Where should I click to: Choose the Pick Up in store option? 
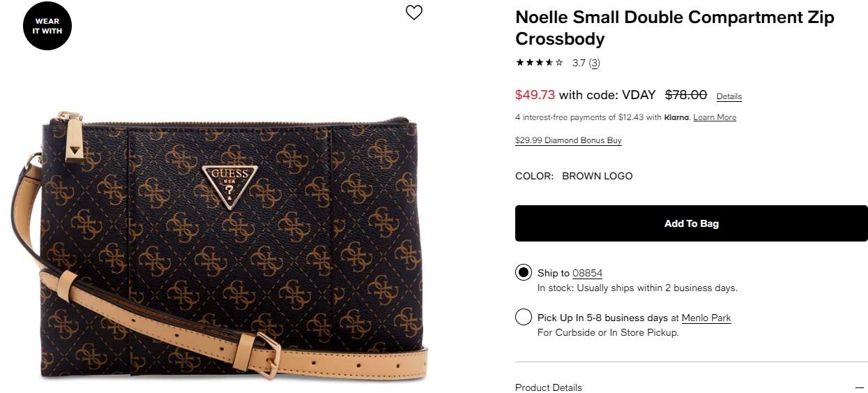(524, 318)
